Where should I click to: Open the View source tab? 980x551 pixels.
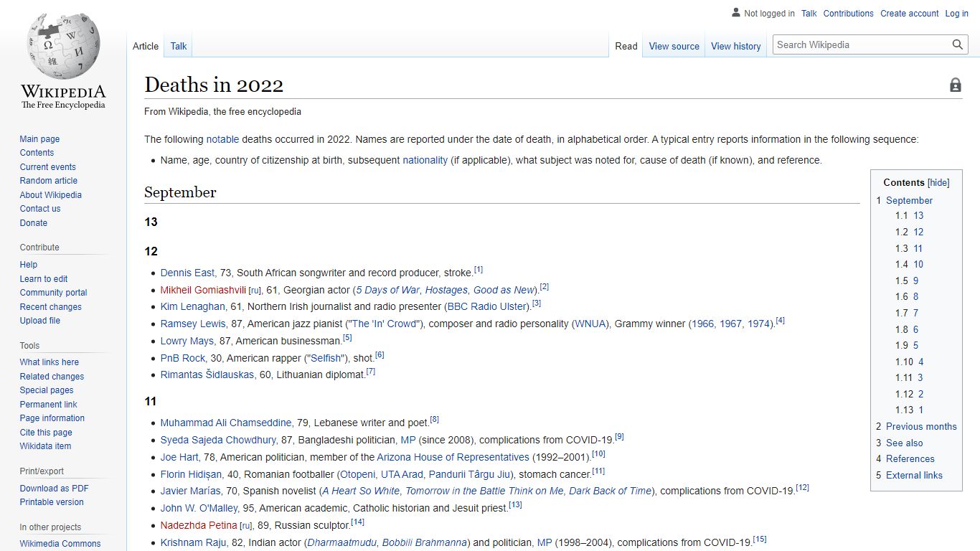click(x=674, y=46)
